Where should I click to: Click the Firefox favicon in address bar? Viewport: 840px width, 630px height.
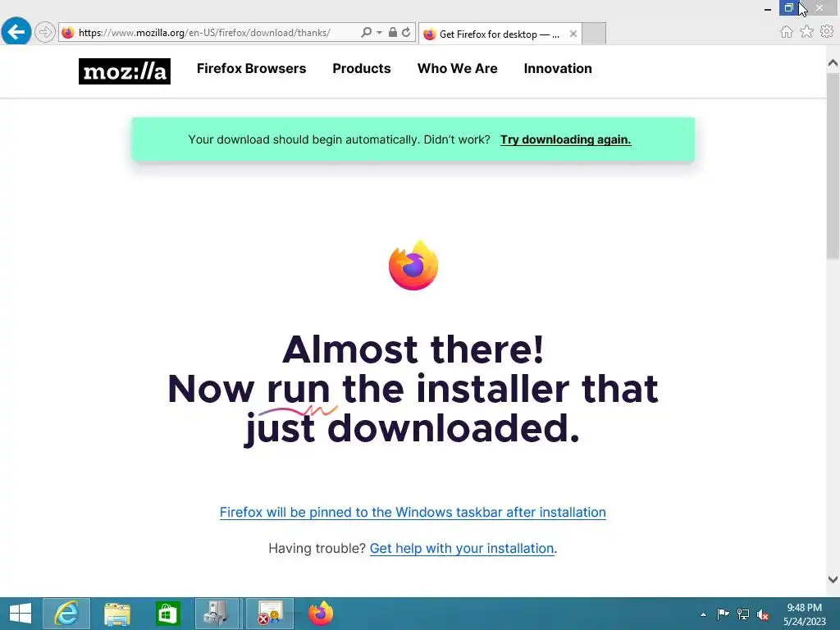(68, 33)
